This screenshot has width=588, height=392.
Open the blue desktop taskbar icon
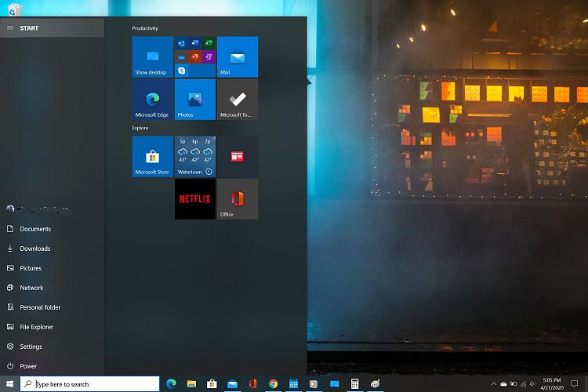click(x=334, y=383)
